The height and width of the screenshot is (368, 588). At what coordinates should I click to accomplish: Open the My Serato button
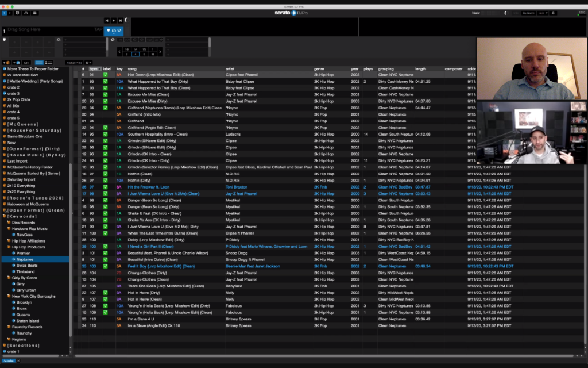528,13
